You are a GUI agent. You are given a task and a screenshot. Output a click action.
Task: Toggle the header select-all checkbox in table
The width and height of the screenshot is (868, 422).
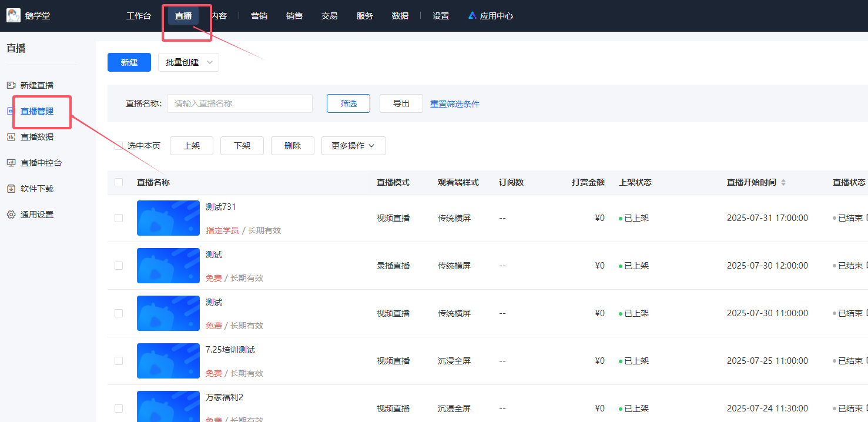pos(119,182)
